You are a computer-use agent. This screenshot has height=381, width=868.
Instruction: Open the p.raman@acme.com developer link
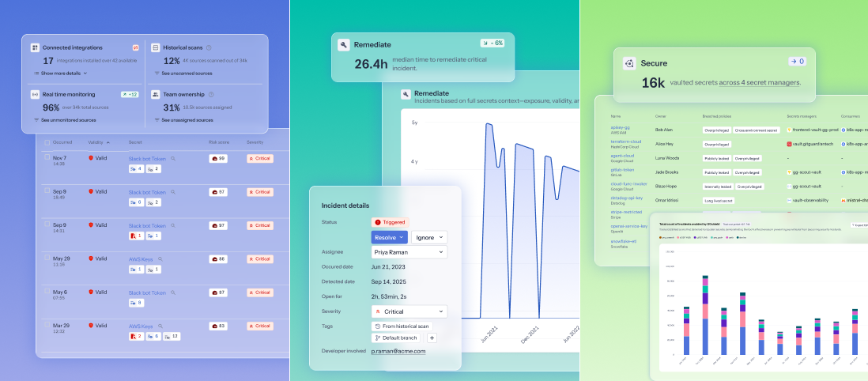point(398,351)
